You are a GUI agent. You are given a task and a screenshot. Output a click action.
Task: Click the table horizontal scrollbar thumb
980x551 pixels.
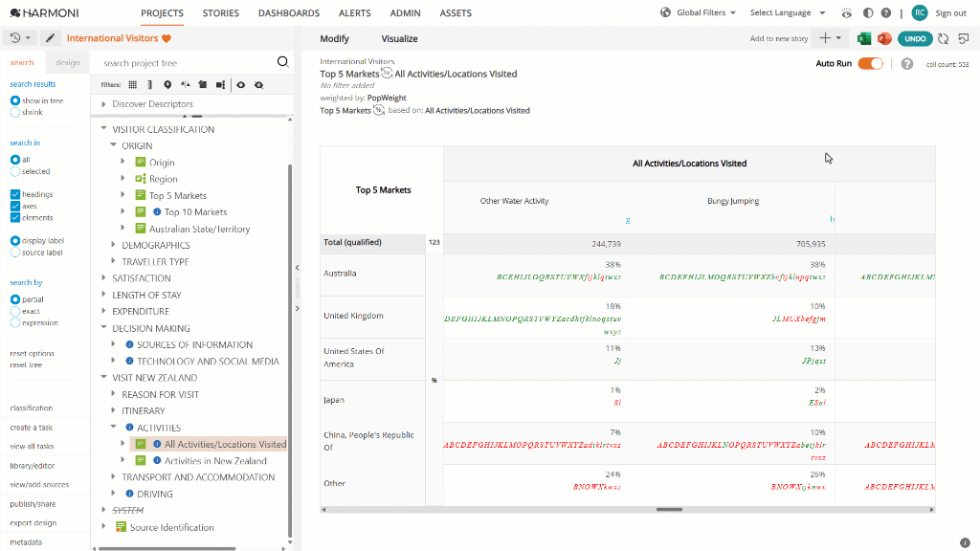coord(669,510)
